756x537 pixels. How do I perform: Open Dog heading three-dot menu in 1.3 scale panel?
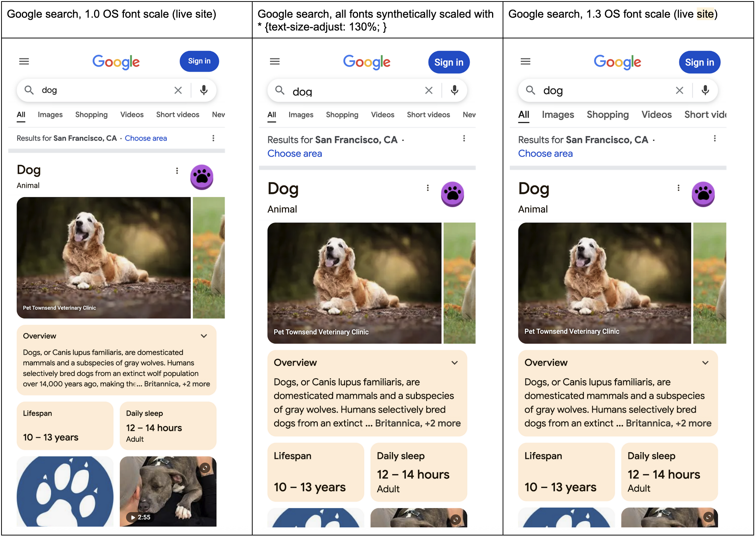point(678,188)
